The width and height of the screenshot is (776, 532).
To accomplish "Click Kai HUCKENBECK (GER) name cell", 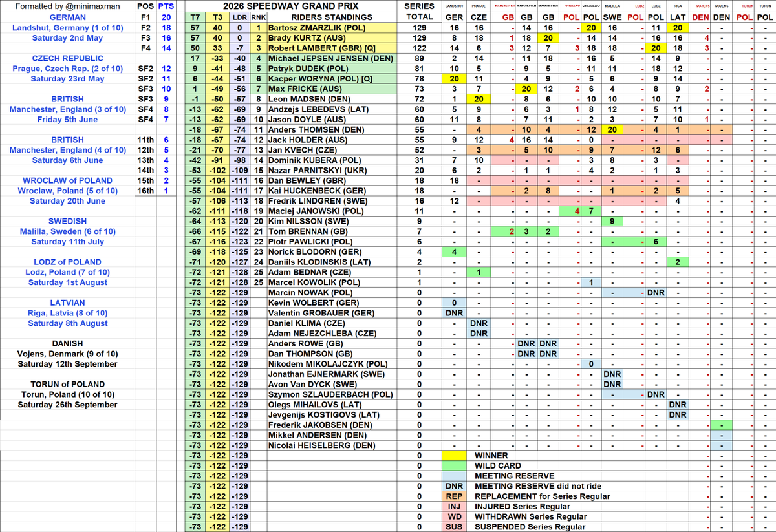I will (x=331, y=191).
